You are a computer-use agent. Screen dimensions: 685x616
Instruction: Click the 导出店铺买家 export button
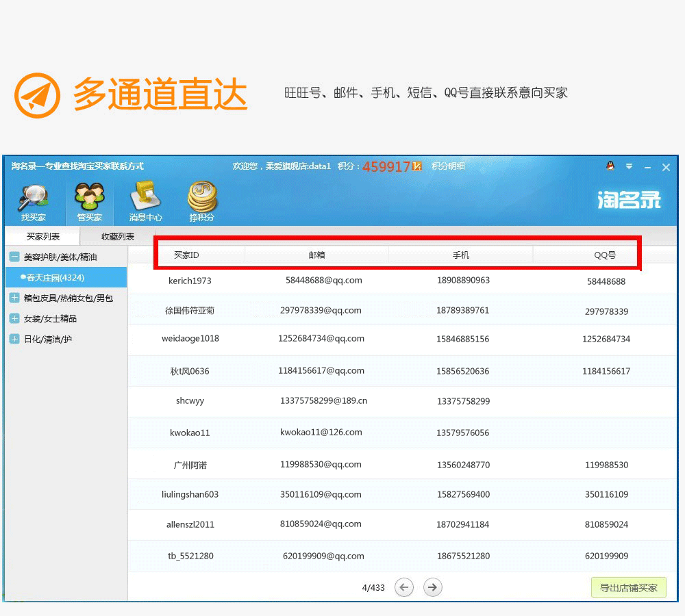(x=628, y=588)
